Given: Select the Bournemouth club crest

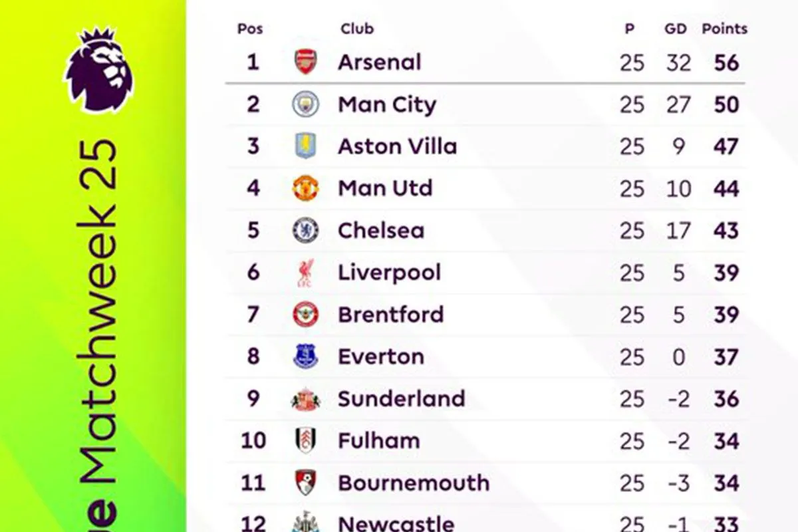Looking at the screenshot, I should 306,483.
